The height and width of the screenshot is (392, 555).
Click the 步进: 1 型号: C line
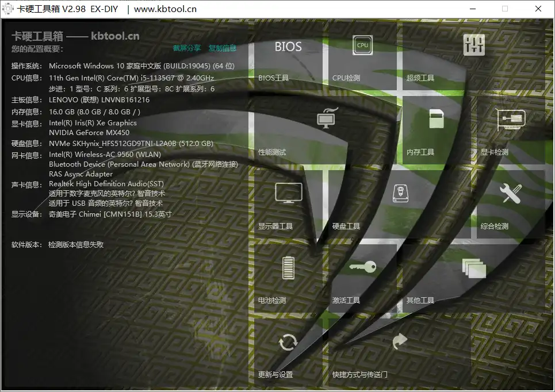132,89
